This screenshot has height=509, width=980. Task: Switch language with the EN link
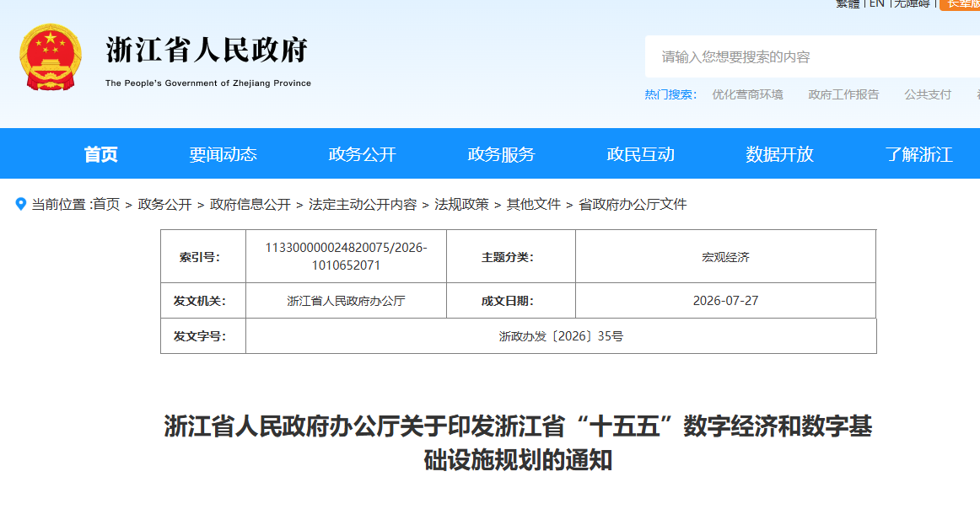[877, 3]
